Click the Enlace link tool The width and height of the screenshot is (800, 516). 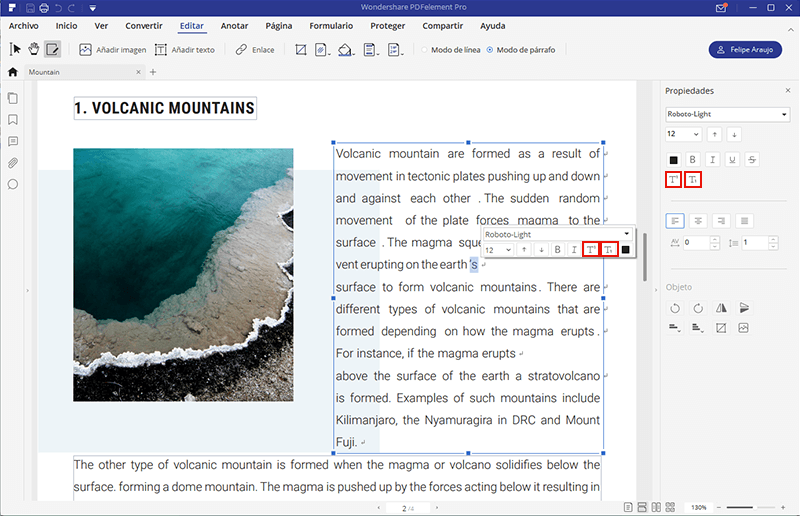[x=255, y=50]
